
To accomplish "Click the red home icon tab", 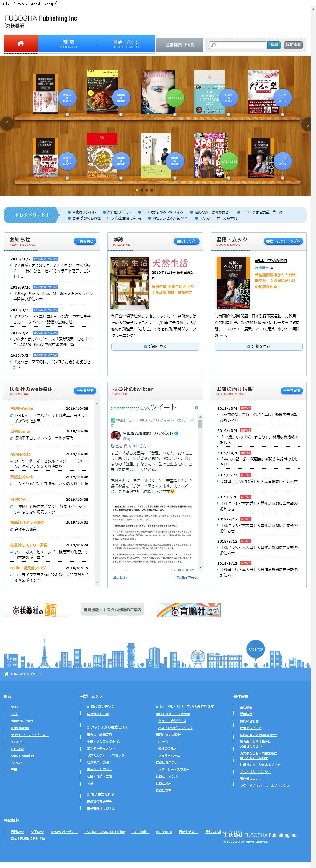I will click(21, 43).
